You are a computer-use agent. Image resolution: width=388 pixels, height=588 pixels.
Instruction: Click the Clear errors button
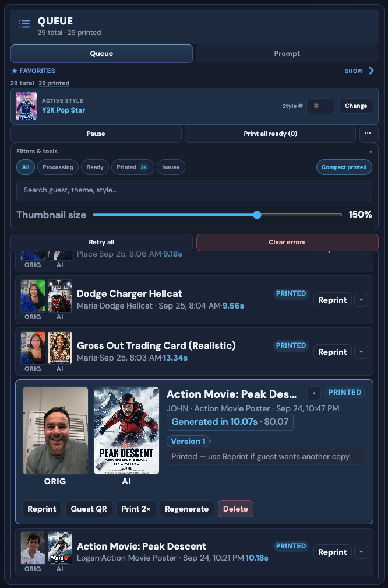coord(287,242)
